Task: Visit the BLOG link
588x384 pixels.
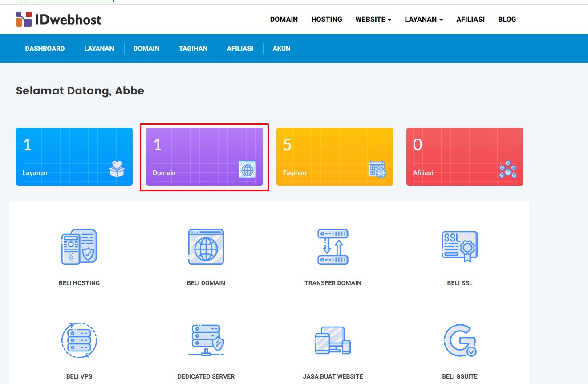Action: click(x=507, y=19)
